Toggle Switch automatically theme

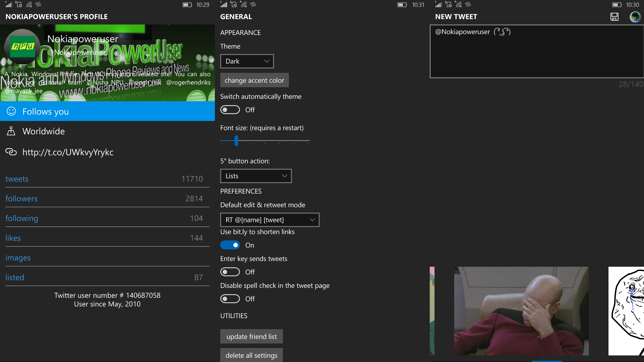230,110
